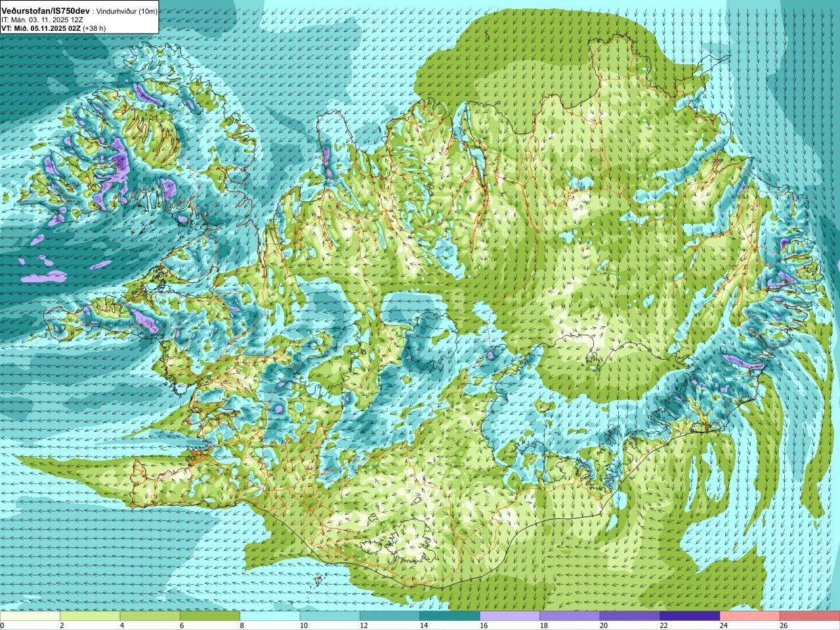
Task: Click the legend scale label '0'
Action: [2, 625]
